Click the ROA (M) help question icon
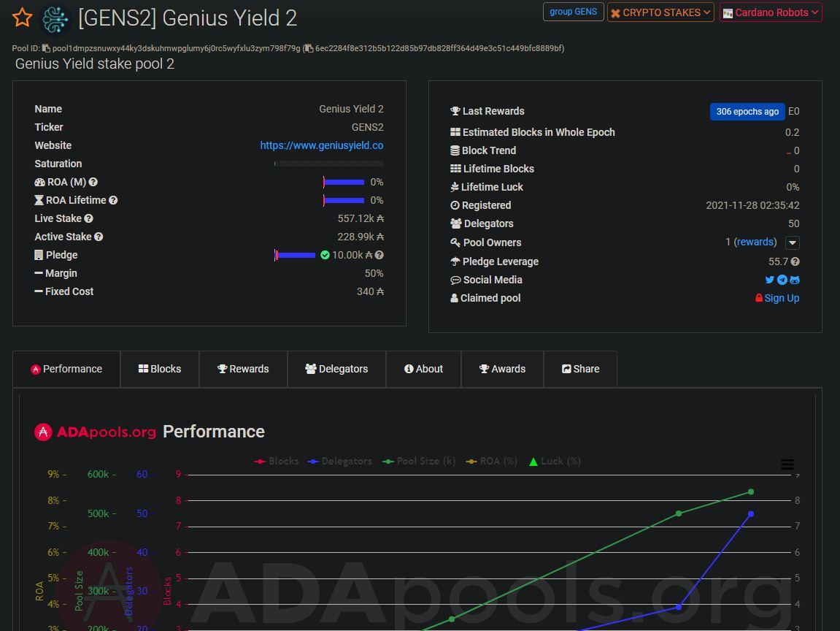 93,183
